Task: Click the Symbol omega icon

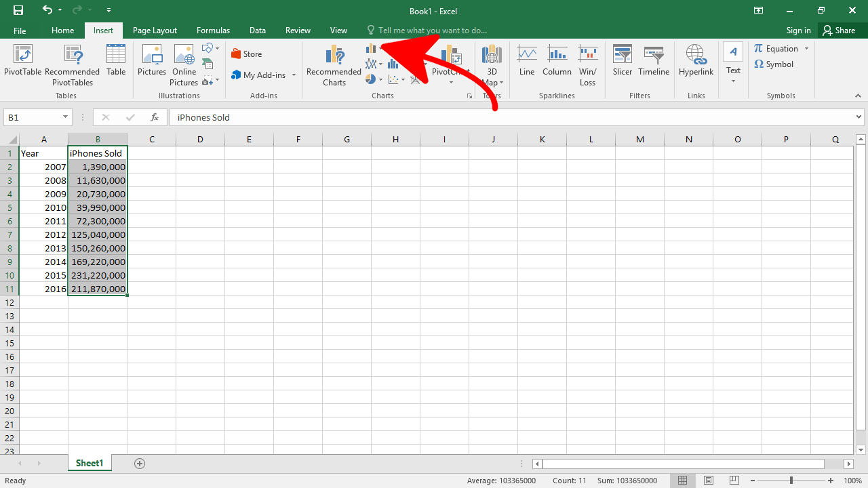Action: [759, 64]
